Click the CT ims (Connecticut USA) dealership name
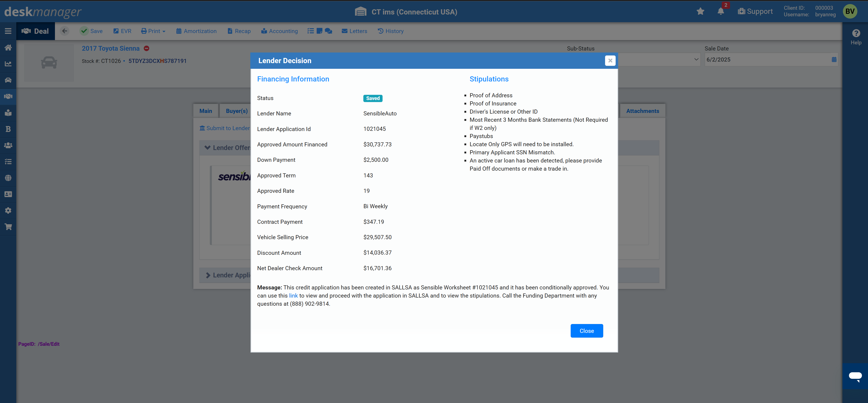868x403 pixels. [x=414, y=12]
